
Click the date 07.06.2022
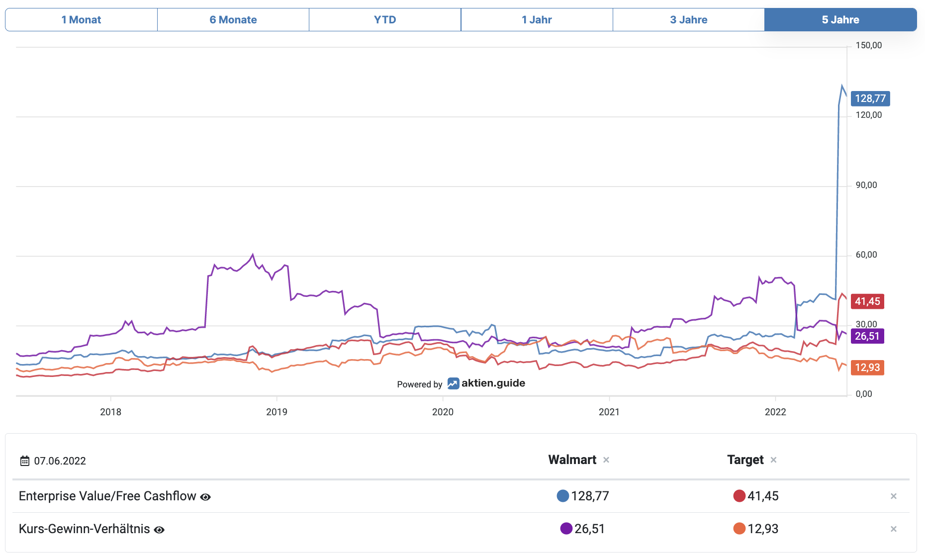(x=60, y=461)
